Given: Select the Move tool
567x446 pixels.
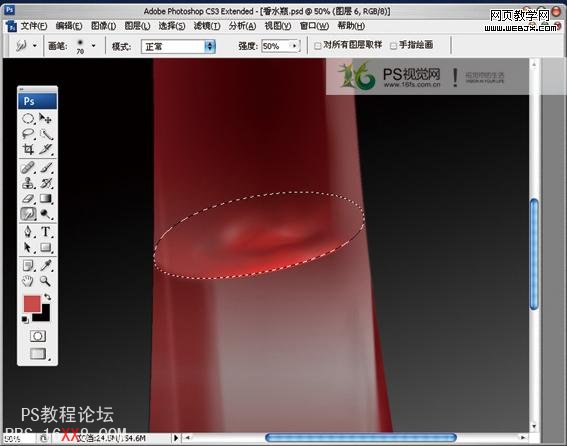Looking at the screenshot, I should pos(46,118).
